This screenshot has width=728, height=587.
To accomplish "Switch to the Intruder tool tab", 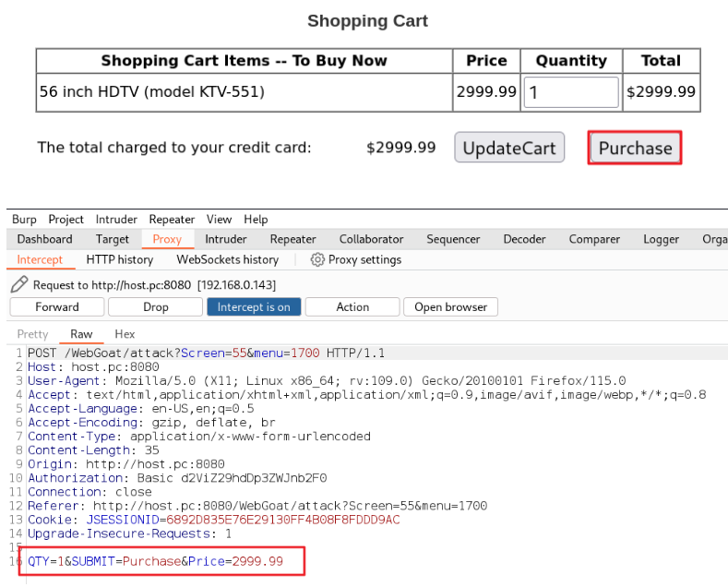I will [226, 239].
